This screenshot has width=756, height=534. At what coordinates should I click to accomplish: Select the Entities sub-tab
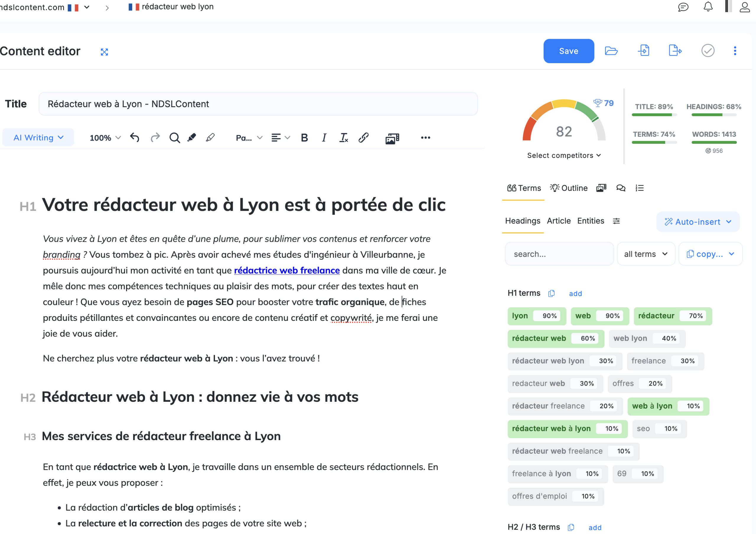tap(590, 221)
